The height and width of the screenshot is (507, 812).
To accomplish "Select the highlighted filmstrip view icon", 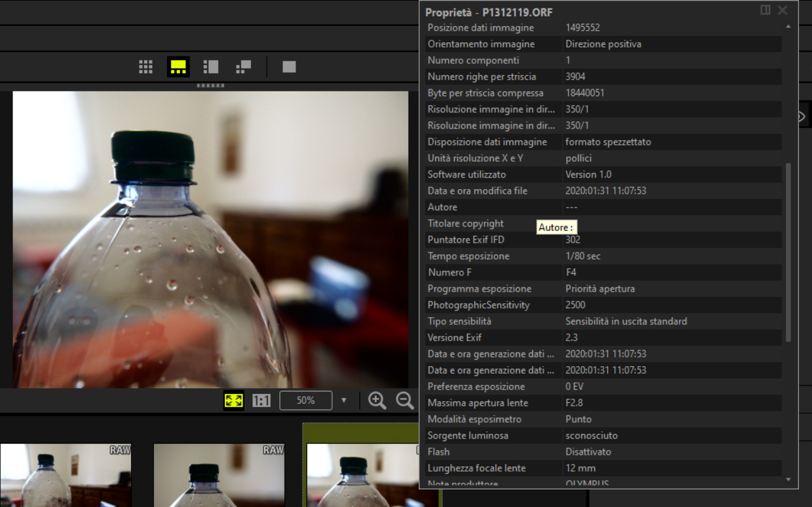I will coord(178,67).
